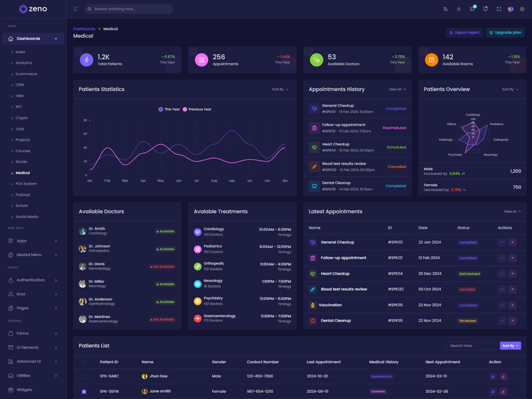Click the Export report button
Viewport: 532px width, 399px height.
click(464, 33)
